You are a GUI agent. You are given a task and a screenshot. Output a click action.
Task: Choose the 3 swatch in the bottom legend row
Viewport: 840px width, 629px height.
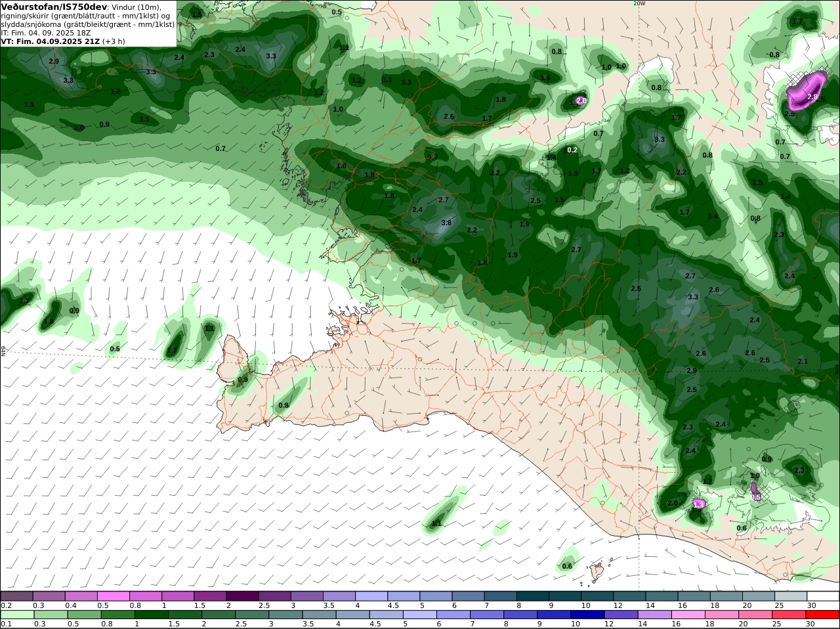285,615
